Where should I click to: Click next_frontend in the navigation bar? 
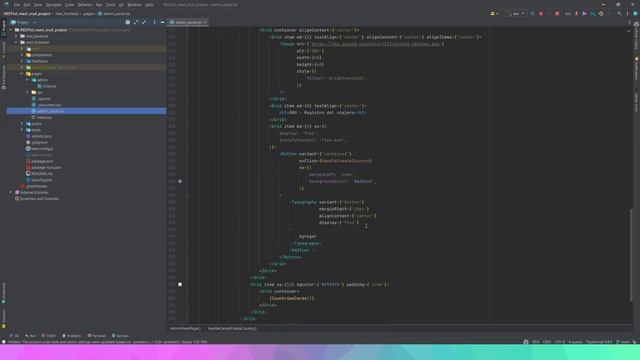tap(67, 13)
